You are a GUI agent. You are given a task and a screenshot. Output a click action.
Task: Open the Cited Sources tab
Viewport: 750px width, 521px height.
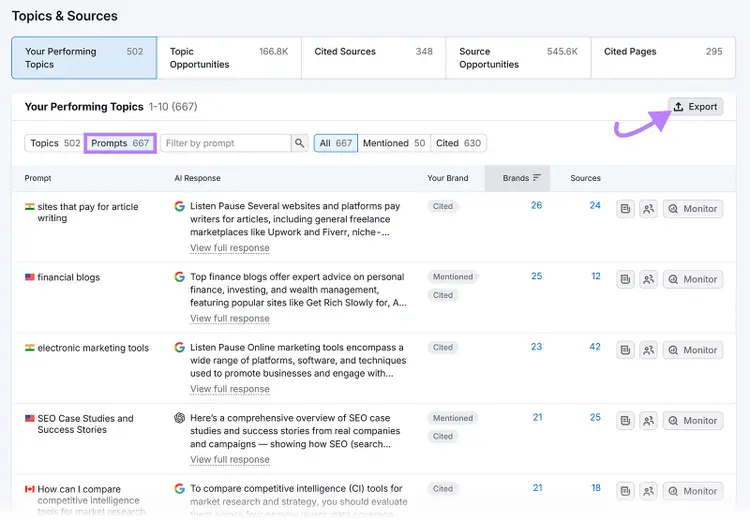pyautogui.click(x=374, y=58)
